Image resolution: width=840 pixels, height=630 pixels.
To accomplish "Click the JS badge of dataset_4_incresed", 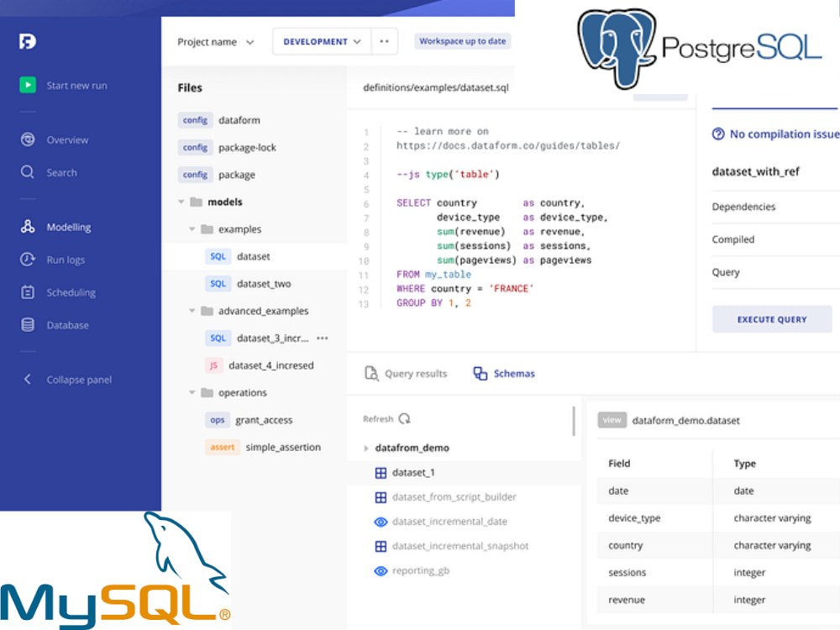I will 213,365.
